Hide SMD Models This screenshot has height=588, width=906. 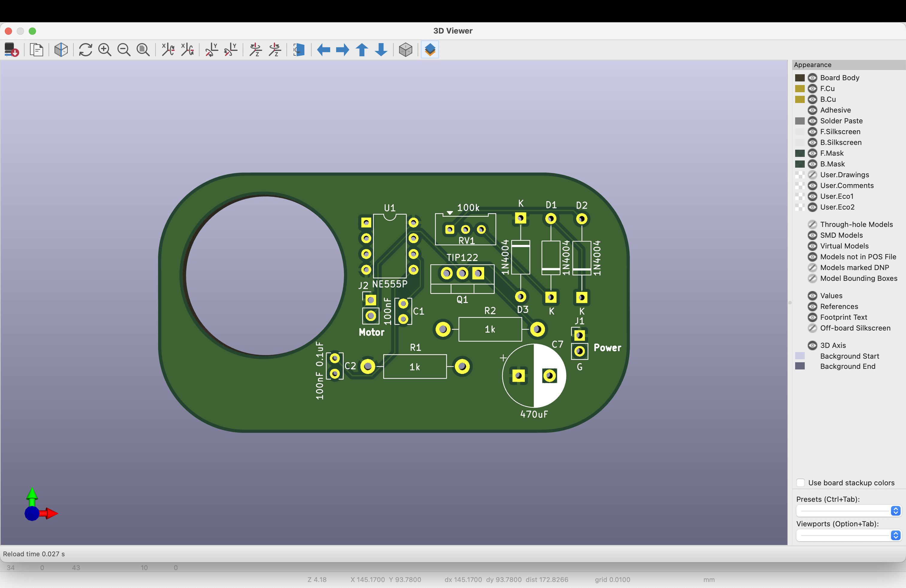point(812,235)
